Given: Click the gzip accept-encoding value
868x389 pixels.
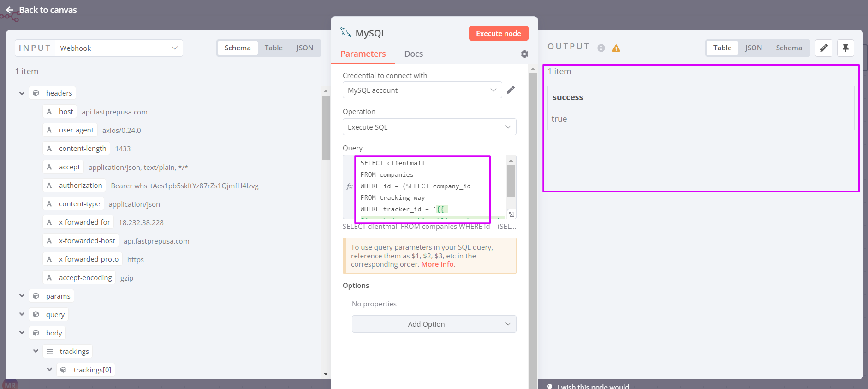Looking at the screenshot, I should click(x=127, y=278).
